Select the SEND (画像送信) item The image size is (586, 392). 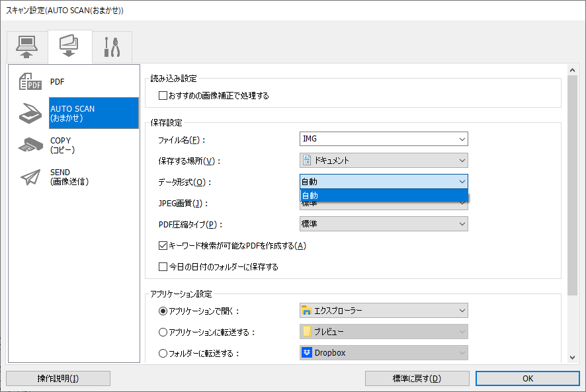point(69,176)
